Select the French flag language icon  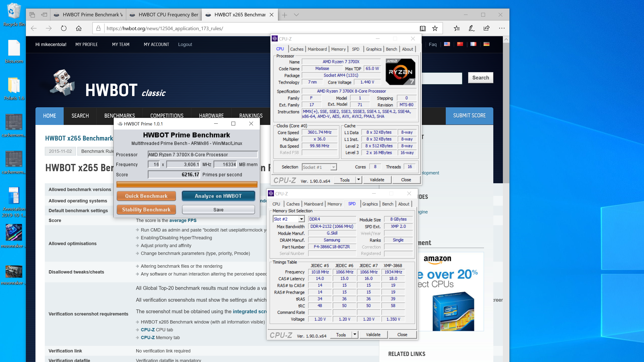(x=473, y=44)
